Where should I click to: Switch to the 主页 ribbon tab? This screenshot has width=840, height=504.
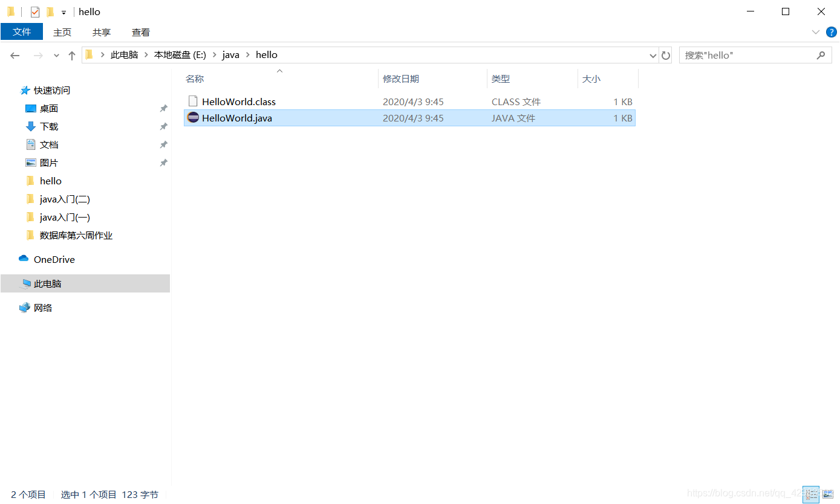click(x=62, y=32)
